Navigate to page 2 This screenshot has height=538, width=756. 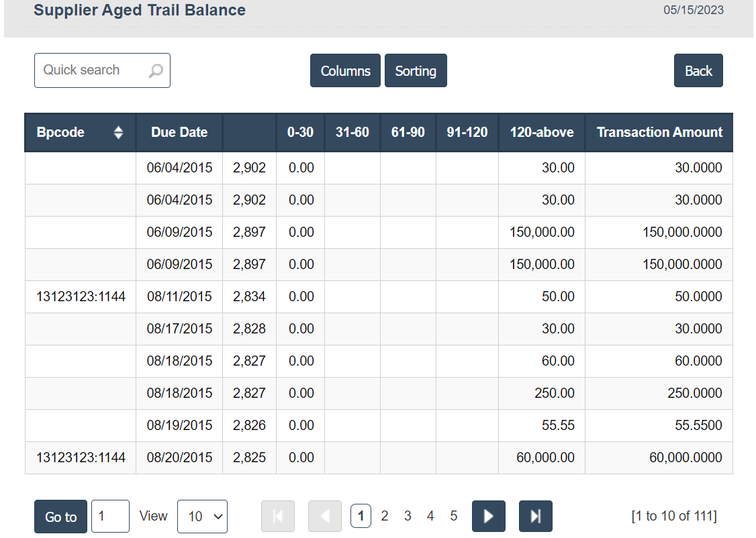pyautogui.click(x=385, y=516)
